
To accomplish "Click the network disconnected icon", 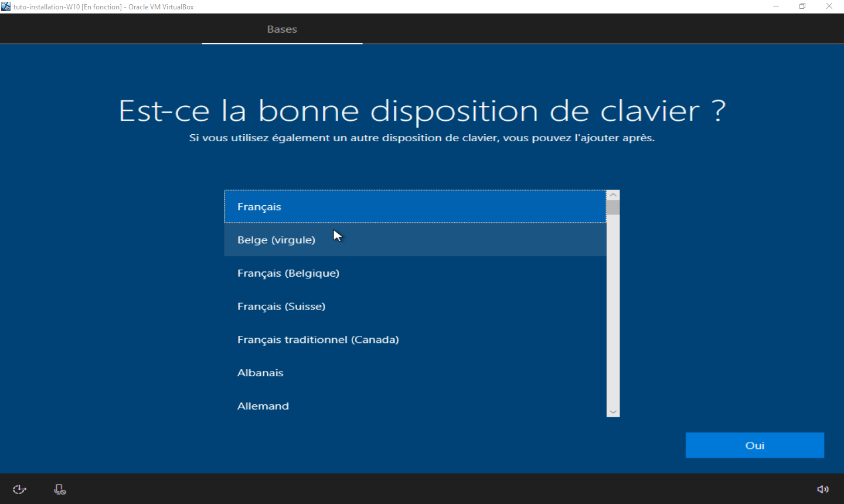I will 59,489.
